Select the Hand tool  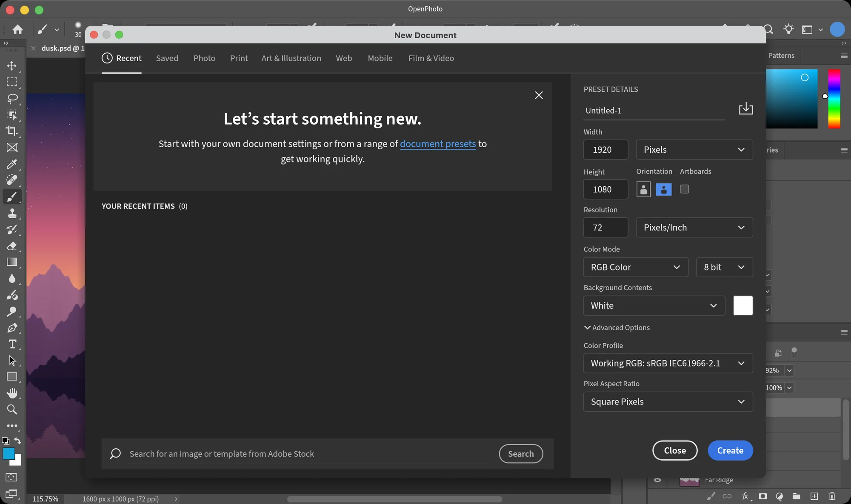coord(12,393)
